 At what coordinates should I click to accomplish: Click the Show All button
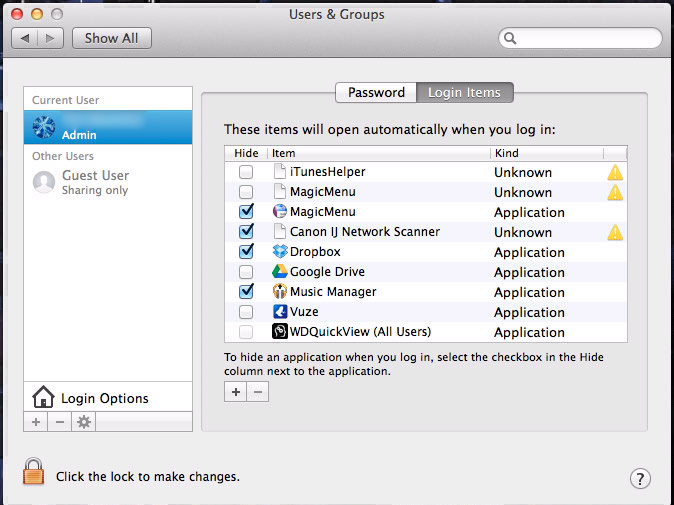pos(112,38)
